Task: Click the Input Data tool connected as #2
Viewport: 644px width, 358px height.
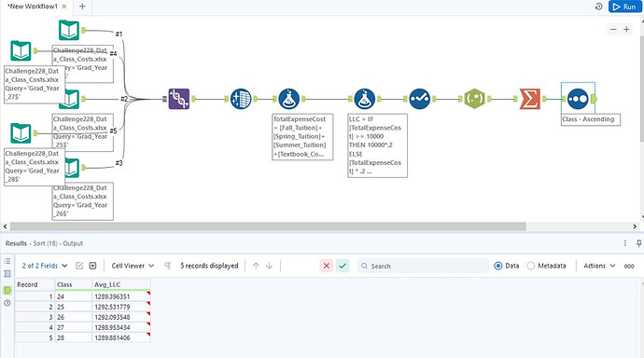Action: (72, 99)
